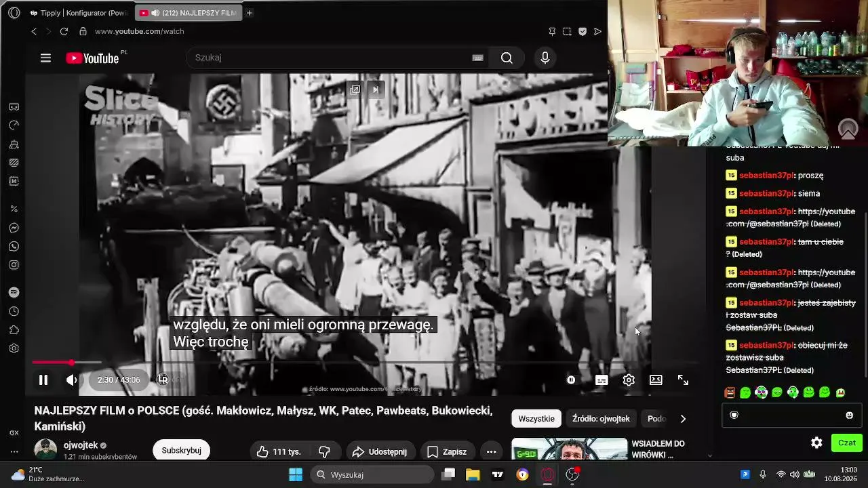
Task: Subscribe with the Subskrybuj button
Action: pyautogui.click(x=181, y=451)
